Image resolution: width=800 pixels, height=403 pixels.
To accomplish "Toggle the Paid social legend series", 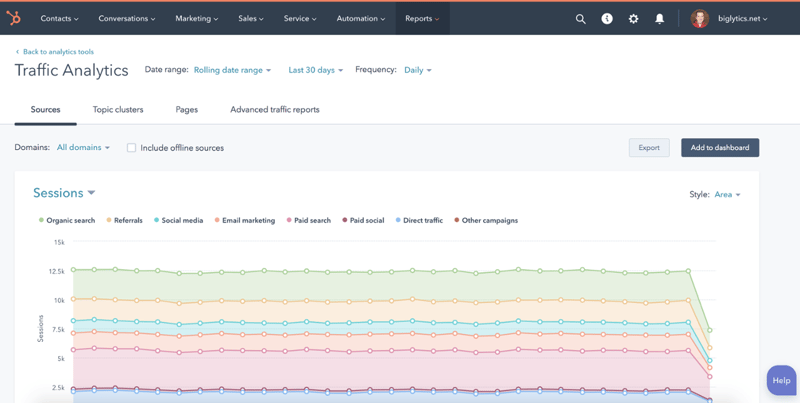I will coord(363,220).
